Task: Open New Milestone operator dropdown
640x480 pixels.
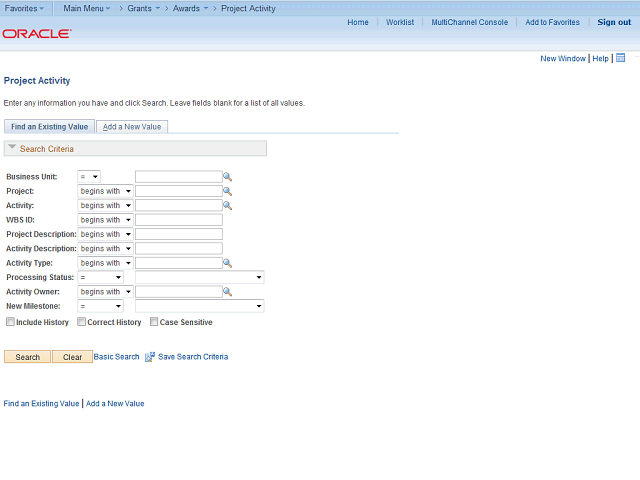Action: coord(100,306)
